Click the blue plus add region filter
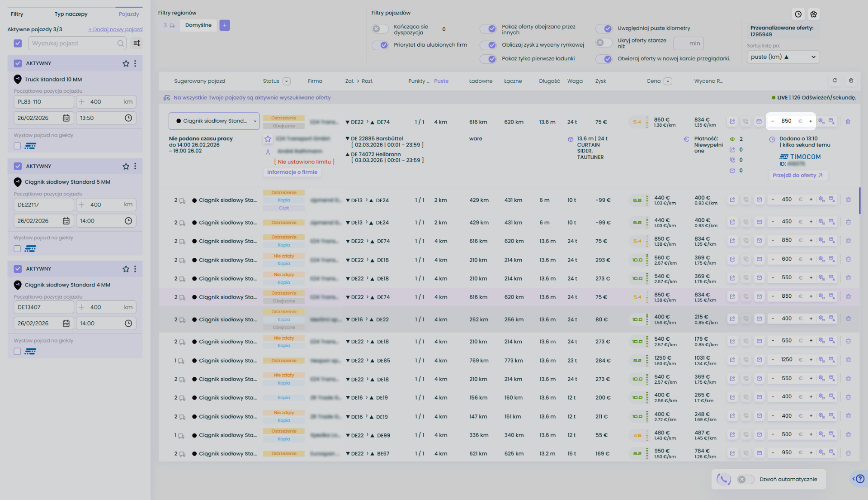This screenshot has height=500, width=868. click(x=225, y=25)
